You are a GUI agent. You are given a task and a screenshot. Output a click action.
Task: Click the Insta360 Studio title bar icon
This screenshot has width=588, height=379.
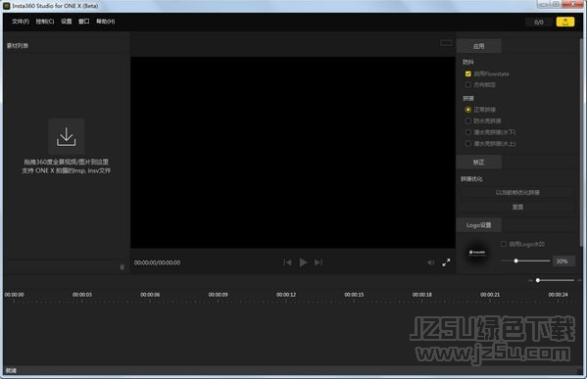(x=7, y=6)
